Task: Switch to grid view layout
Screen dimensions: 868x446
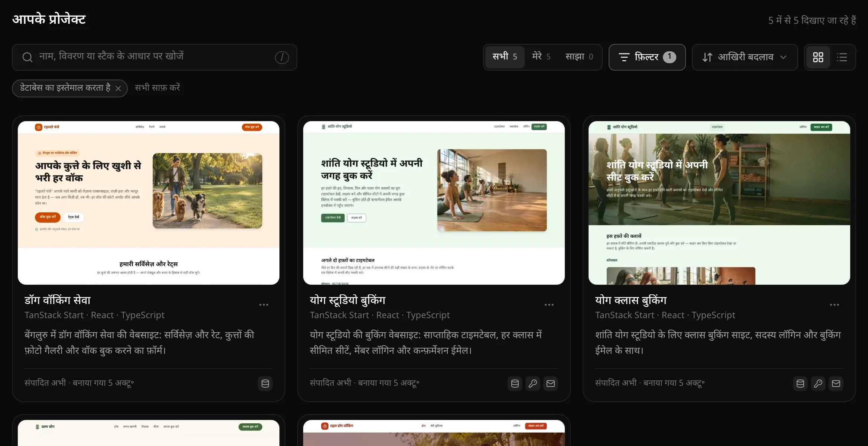Action: point(818,57)
